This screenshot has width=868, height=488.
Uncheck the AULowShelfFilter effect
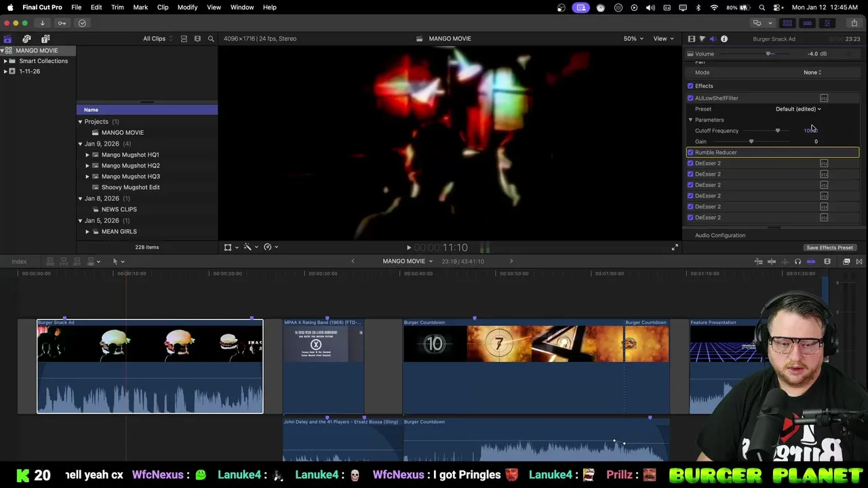pyautogui.click(x=690, y=98)
